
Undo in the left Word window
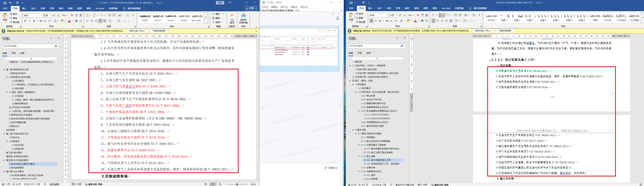click(10, 3)
